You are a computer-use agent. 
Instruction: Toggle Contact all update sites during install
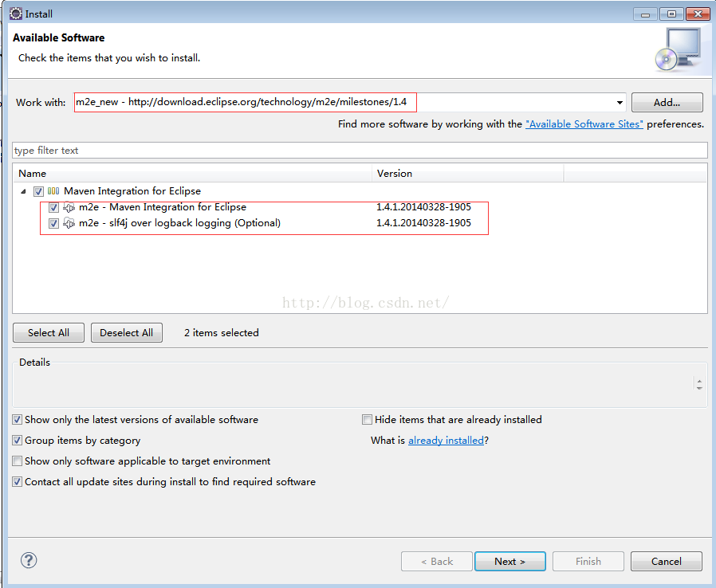coord(18,482)
